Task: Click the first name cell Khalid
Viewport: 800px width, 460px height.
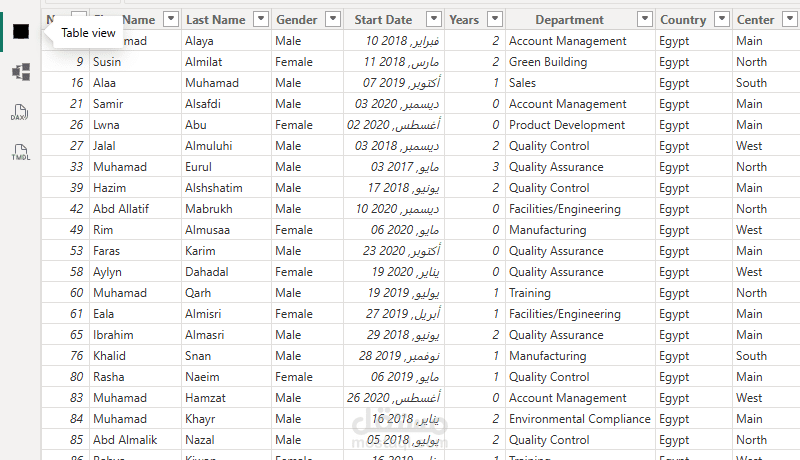Action: click(x=109, y=356)
